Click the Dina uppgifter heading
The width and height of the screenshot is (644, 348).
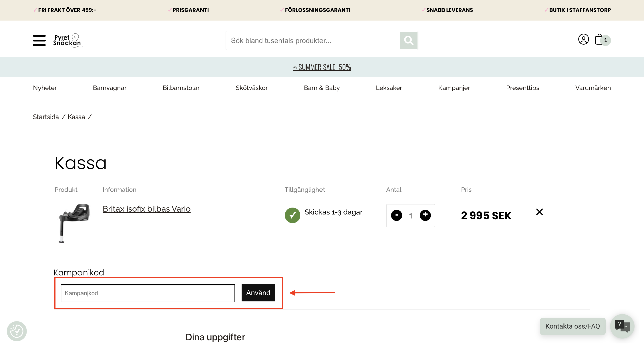[x=215, y=337]
